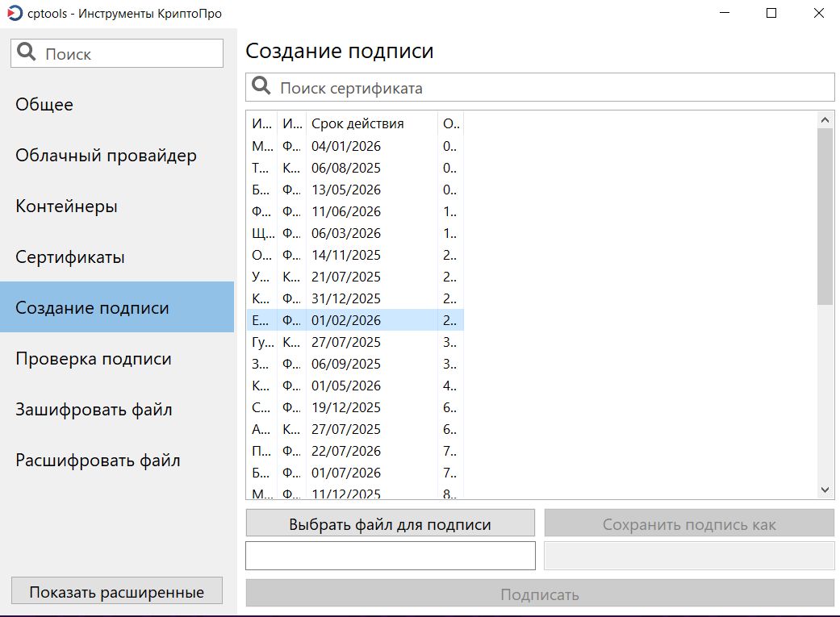Open the Контейнеры section

(66, 206)
